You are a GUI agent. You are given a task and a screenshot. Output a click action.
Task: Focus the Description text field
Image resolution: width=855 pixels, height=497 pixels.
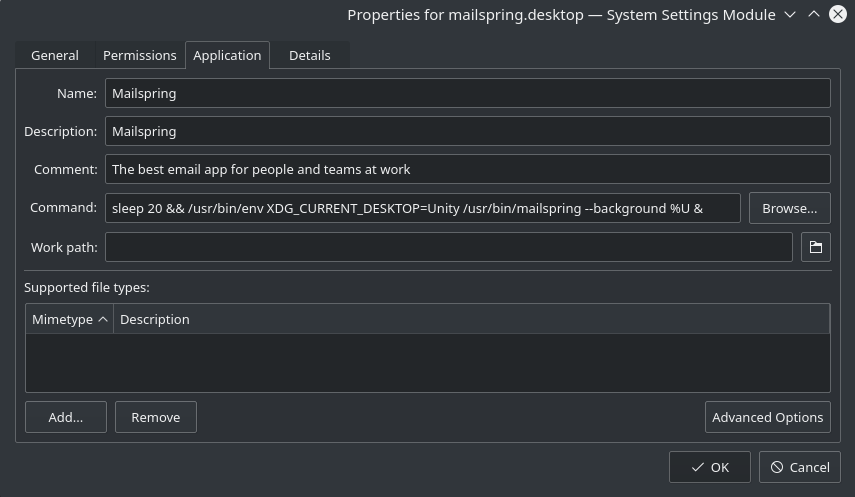(467, 131)
